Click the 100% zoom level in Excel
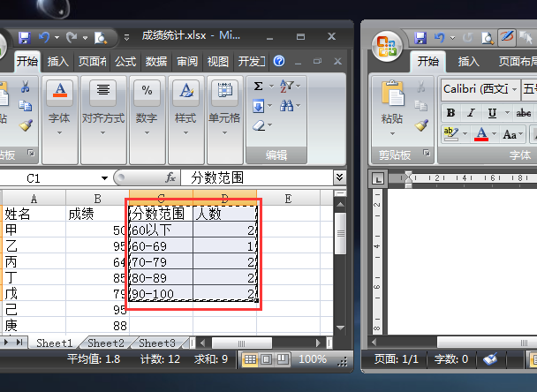The image size is (537, 392). [313, 359]
